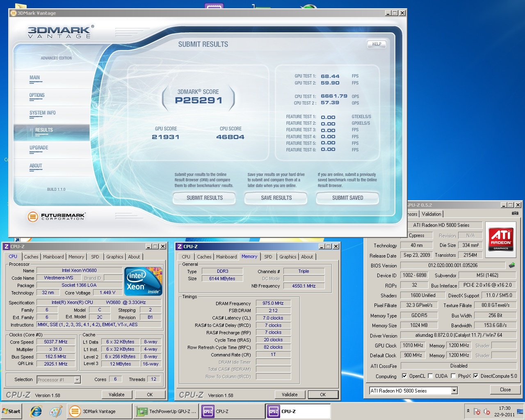Click the Save Results button
Viewport: 525px width, 420px height.
click(x=276, y=198)
